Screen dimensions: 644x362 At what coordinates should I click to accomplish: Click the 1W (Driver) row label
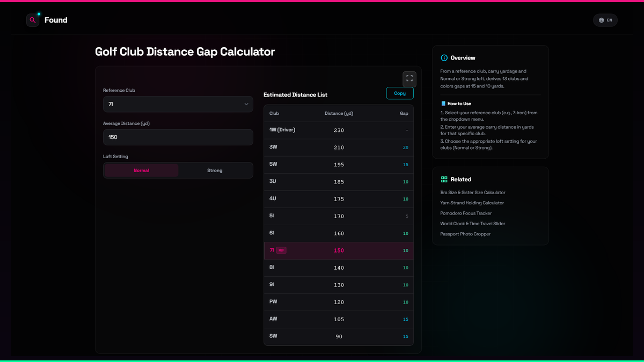tap(282, 130)
